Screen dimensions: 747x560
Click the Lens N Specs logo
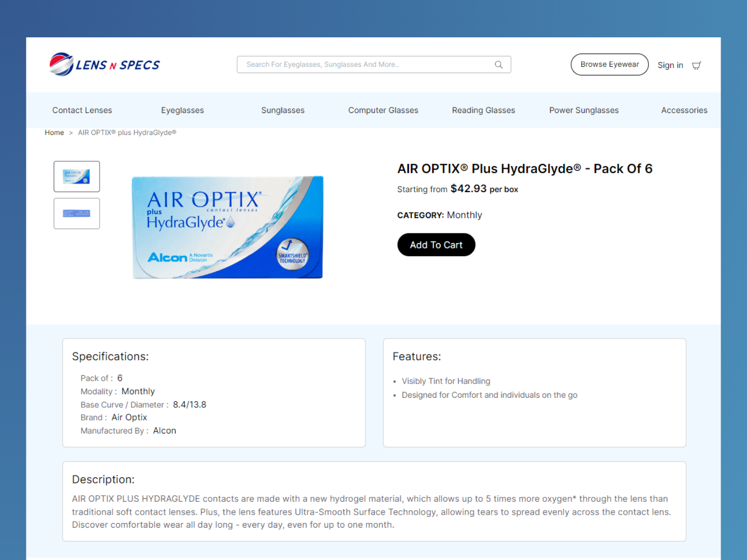tap(105, 65)
